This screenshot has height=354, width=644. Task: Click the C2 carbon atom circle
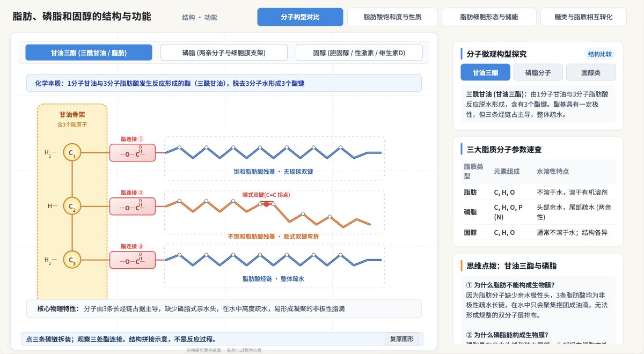click(72, 206)
